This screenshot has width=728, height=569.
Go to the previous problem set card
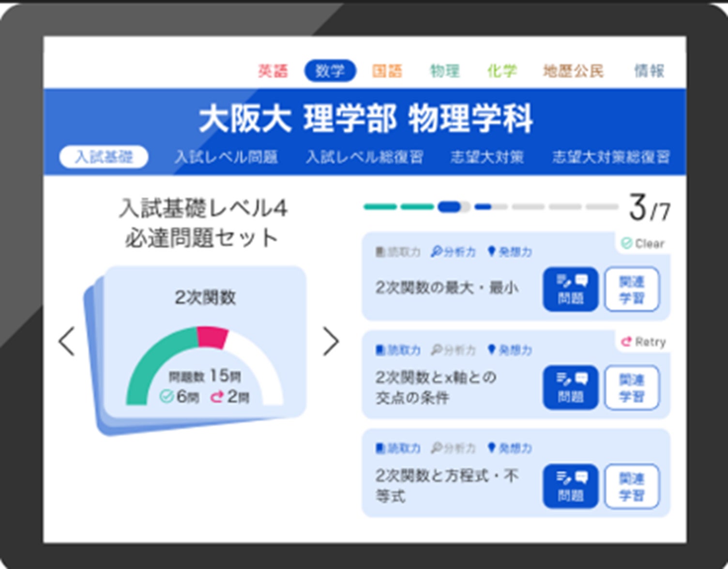coord(66,341)
